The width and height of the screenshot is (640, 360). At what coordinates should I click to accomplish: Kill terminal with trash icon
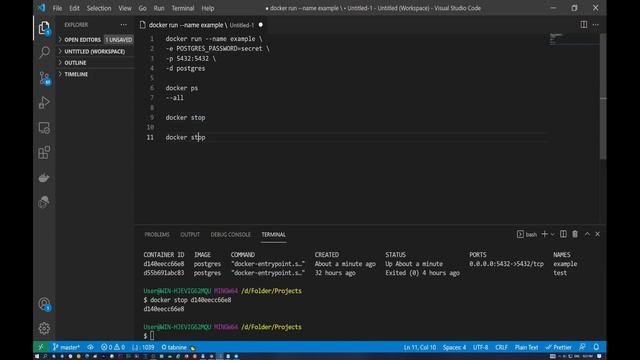(575, 234)
